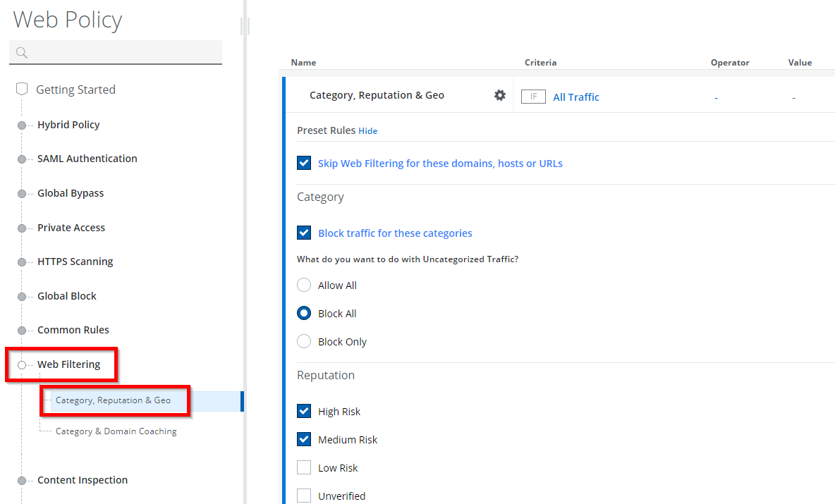Click the Hybrid Policy node dot icon
Image resolution: width=835 pixels, height=504 pixels.
(22, 125)
